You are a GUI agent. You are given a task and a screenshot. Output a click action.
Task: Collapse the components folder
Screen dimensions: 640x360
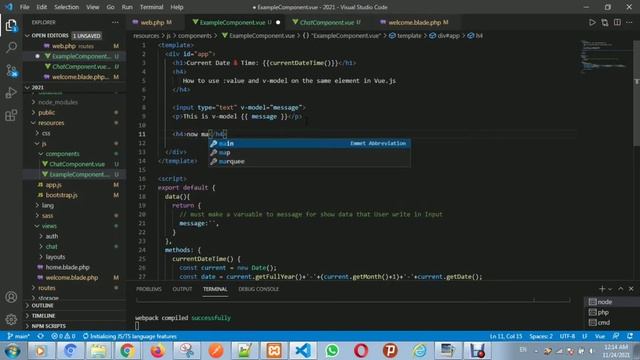click(62, 154)
